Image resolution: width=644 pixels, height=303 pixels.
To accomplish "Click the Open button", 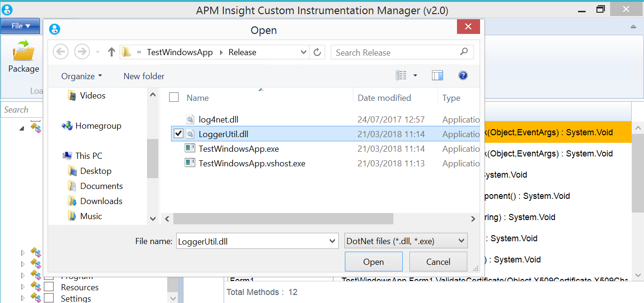I will [x=374, y=262].
